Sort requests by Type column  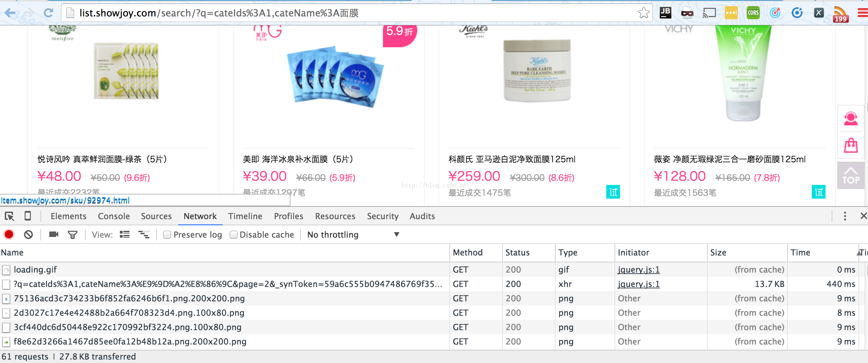(x=585, y=253)
